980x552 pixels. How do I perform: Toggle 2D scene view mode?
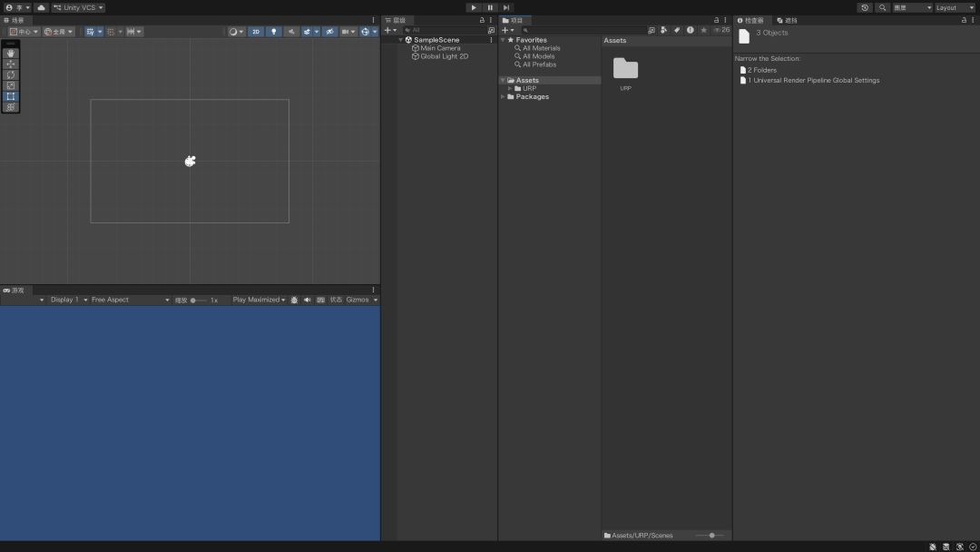pos(256,31)
